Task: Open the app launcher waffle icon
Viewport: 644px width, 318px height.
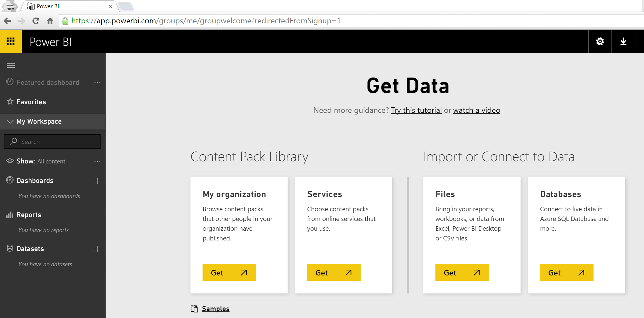Action: coord(11,41)
